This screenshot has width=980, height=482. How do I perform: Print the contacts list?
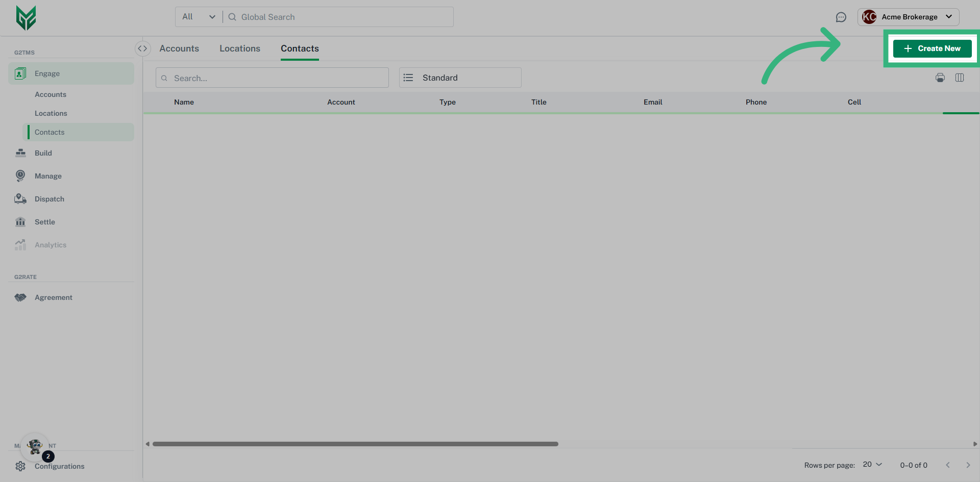coord(940,78)
